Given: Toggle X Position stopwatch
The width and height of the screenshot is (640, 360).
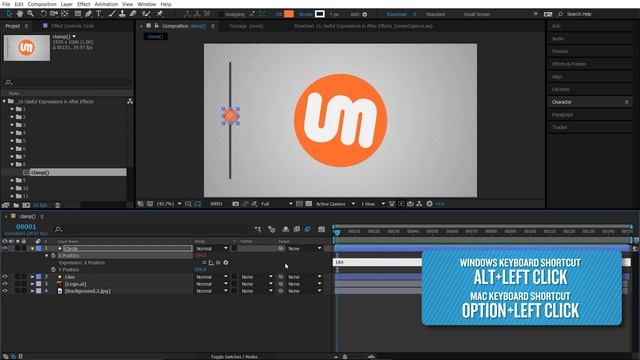Looking at the screenshot, I should pos(53,256).
